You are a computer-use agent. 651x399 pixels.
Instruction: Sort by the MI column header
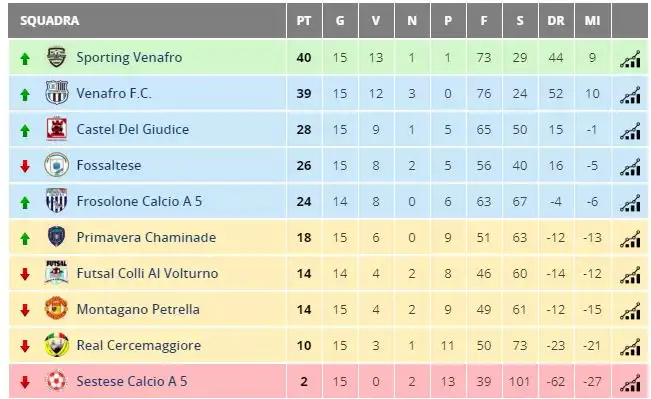point(592,21)
